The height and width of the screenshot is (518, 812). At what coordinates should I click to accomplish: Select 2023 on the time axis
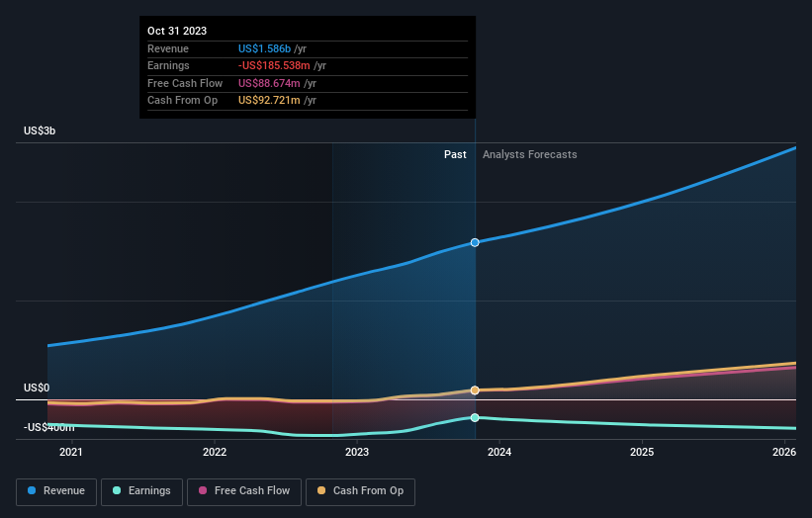click(x=357, y=453)
